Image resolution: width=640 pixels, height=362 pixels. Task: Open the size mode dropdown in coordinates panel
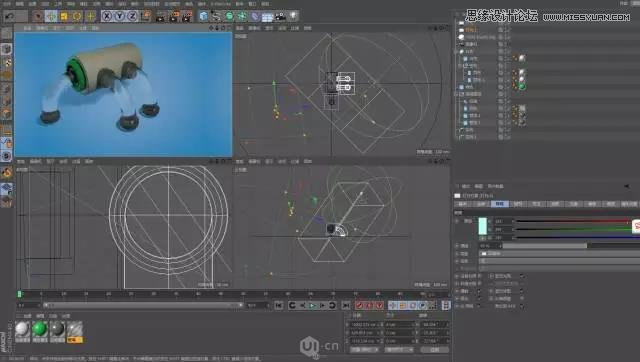(399, 350)
